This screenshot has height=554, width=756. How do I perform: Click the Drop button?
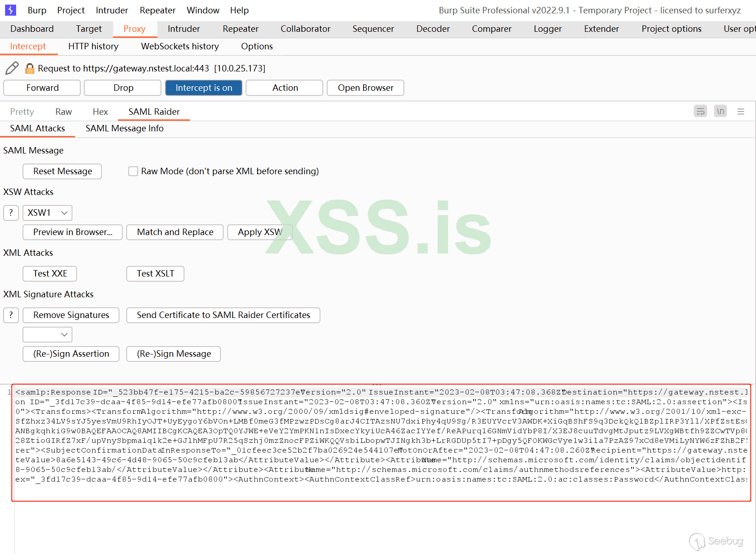[x=123, y=88]
